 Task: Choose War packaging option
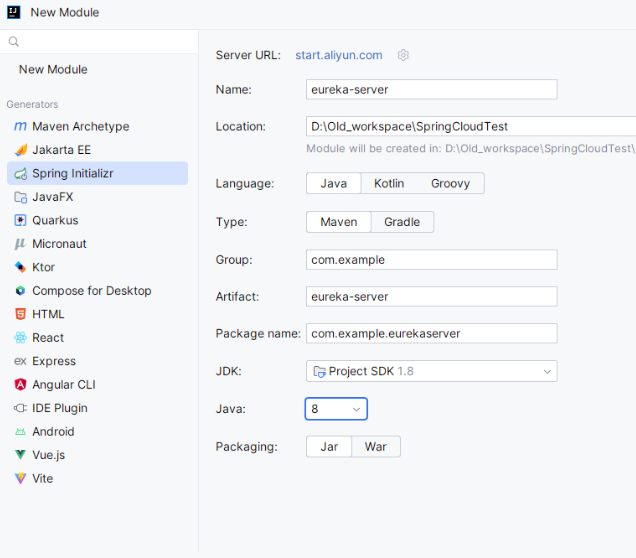[375, 447]
